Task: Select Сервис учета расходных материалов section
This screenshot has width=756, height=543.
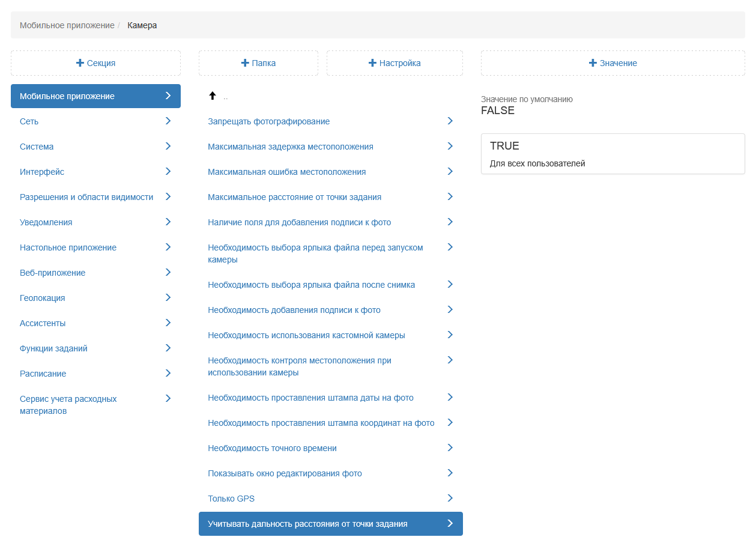Action: [x=68, y=405]
